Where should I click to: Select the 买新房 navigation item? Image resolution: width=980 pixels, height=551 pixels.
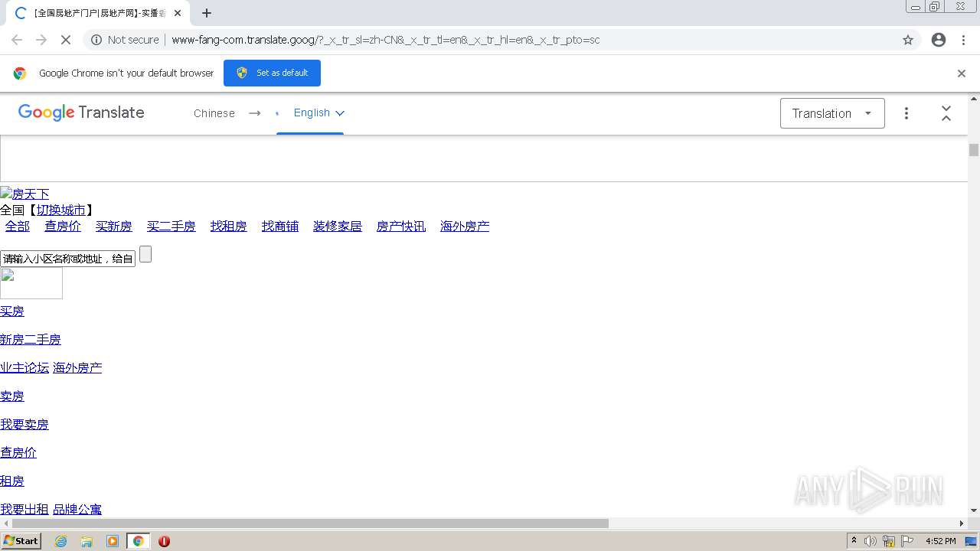tap(114, 227)
